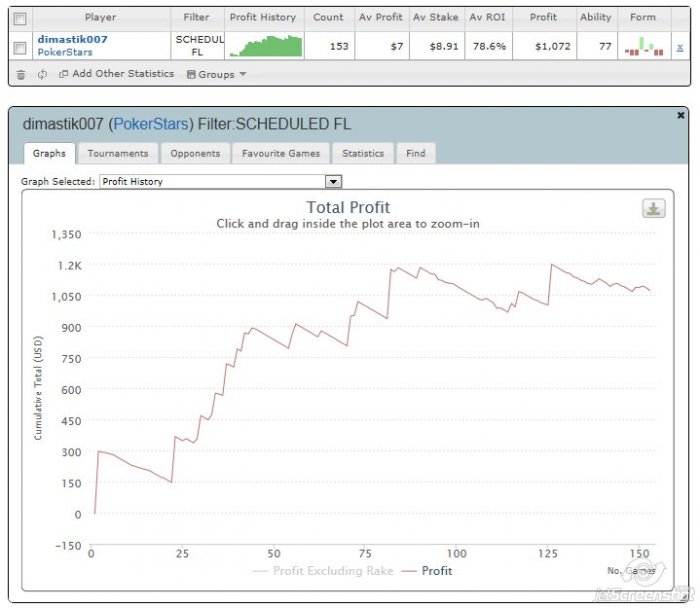Open the Graph Selected dropdown arrow
700x608 pixels.
coord(333,181)
